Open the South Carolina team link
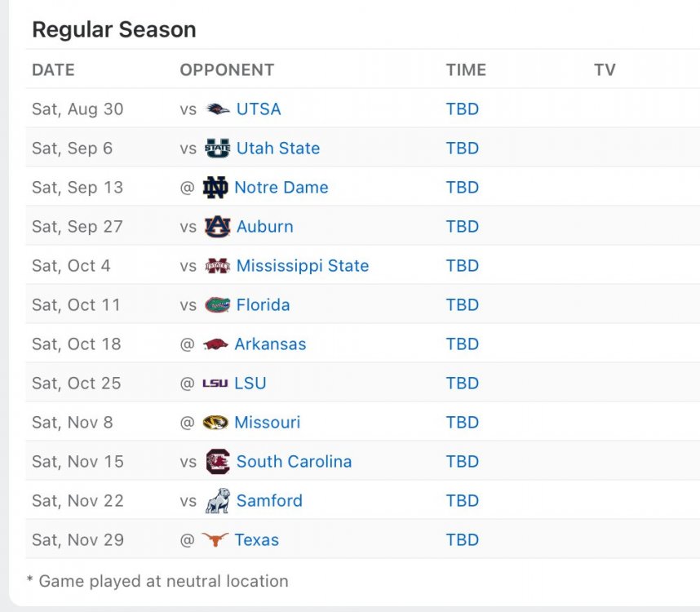The image size is (700, 612). tap(294, 462)
